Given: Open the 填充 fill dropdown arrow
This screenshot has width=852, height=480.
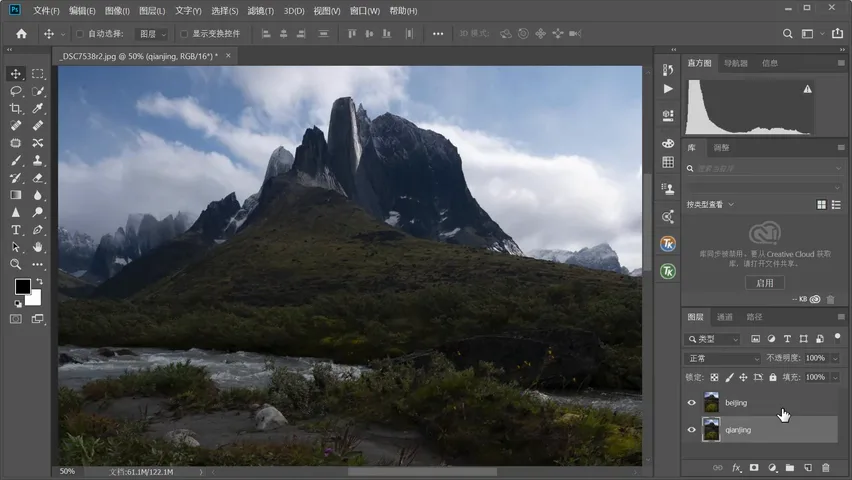Looking at the screenshot, I should coord(835,377).
